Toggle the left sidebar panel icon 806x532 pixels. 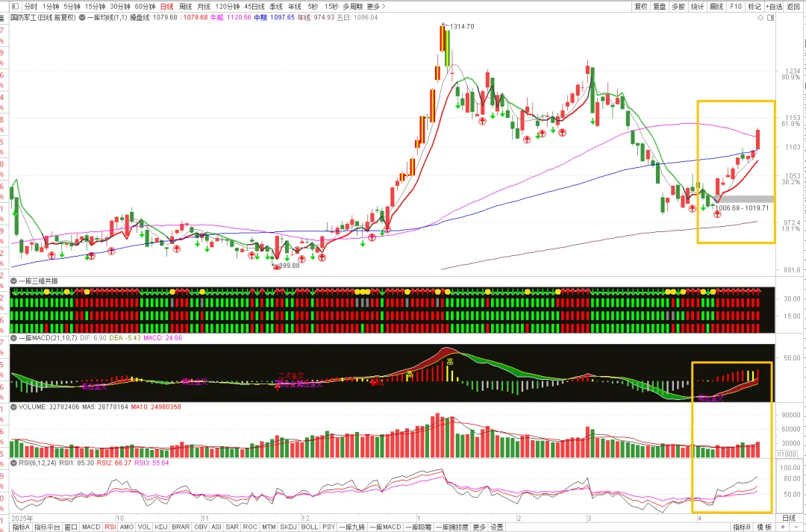(15, 6)
